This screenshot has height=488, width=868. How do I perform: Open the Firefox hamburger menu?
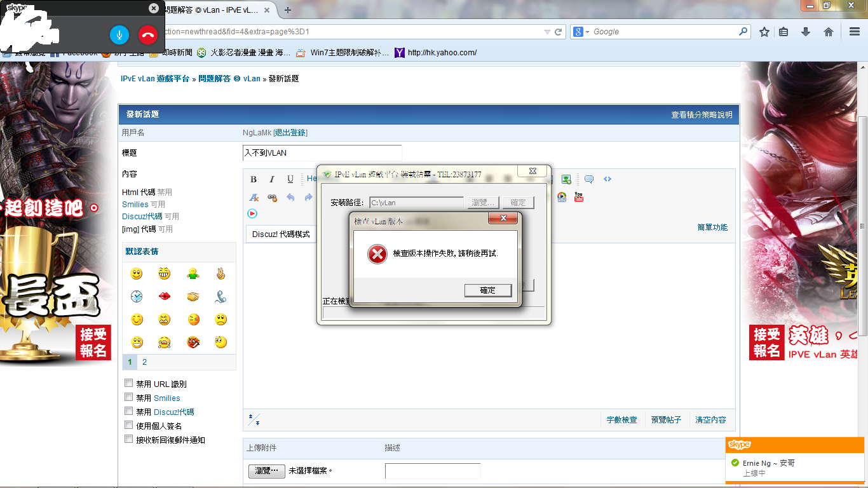[855, 32]
